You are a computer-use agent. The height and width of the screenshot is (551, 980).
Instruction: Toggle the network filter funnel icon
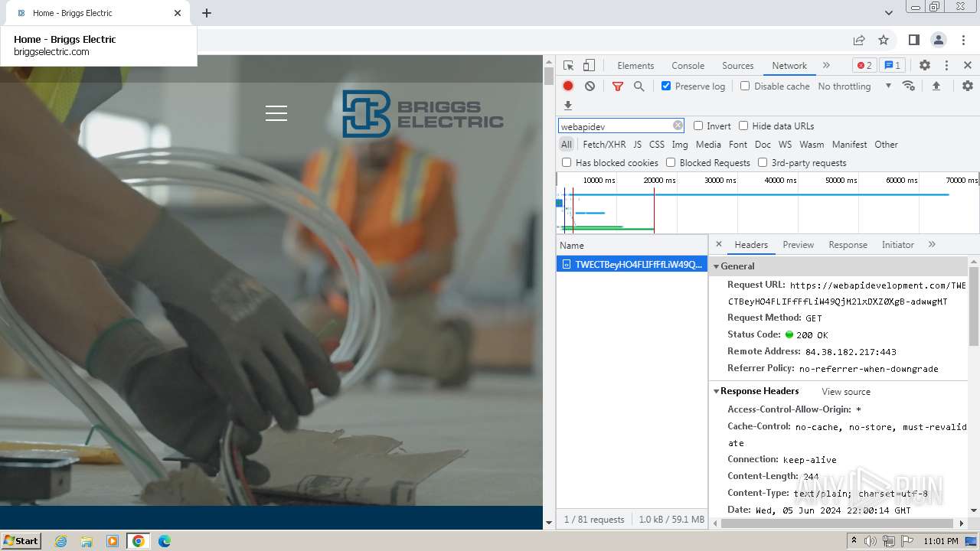618,86
